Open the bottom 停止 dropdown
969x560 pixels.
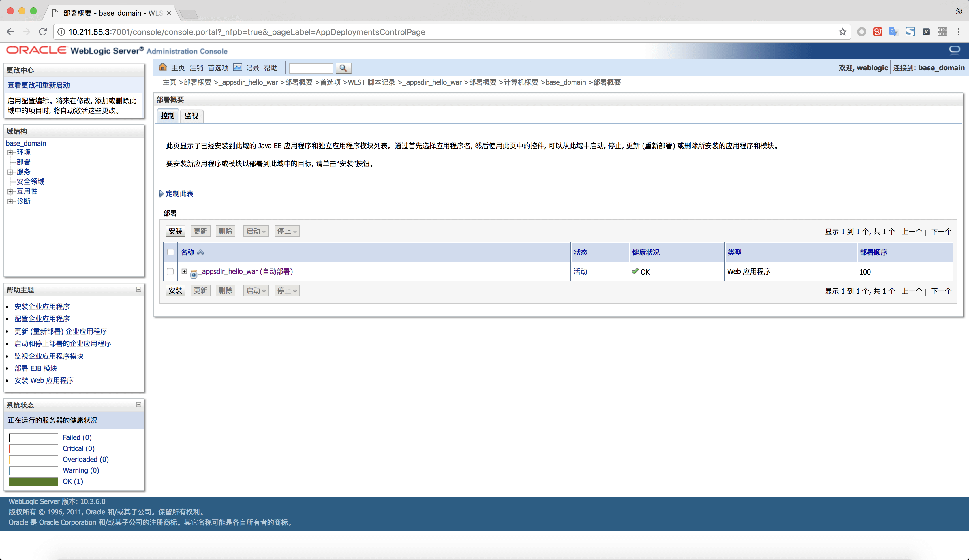(287, 290)
